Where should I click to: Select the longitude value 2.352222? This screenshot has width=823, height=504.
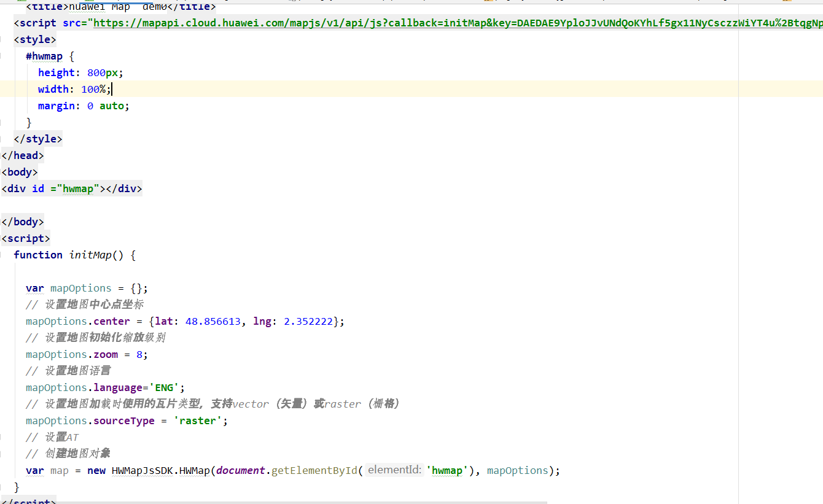(x=308, y=321)
